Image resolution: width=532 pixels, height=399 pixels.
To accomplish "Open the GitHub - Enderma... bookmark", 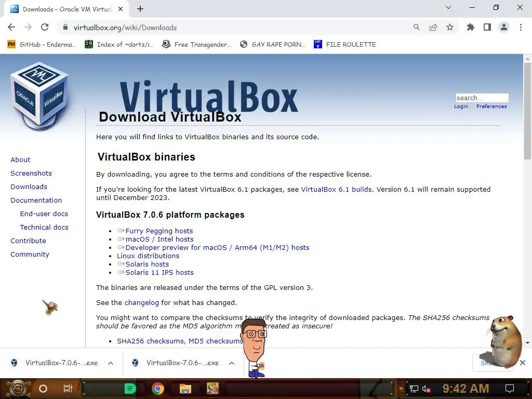I will [42, 45].
